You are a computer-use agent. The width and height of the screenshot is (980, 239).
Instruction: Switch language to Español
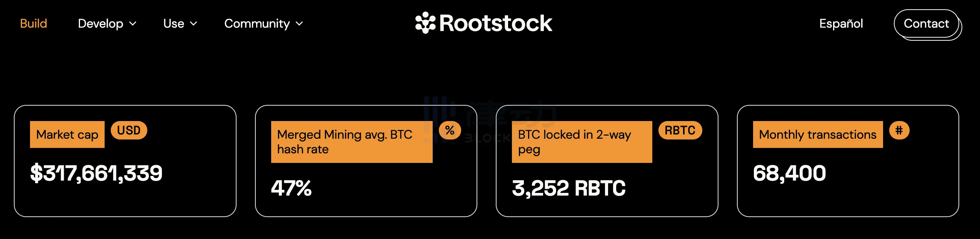[841, 23]
